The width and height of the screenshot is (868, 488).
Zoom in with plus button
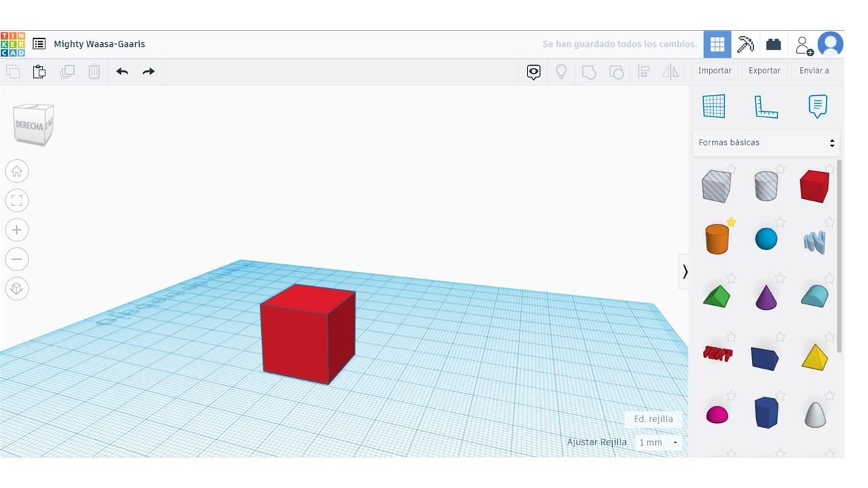(x=17, y=230)
